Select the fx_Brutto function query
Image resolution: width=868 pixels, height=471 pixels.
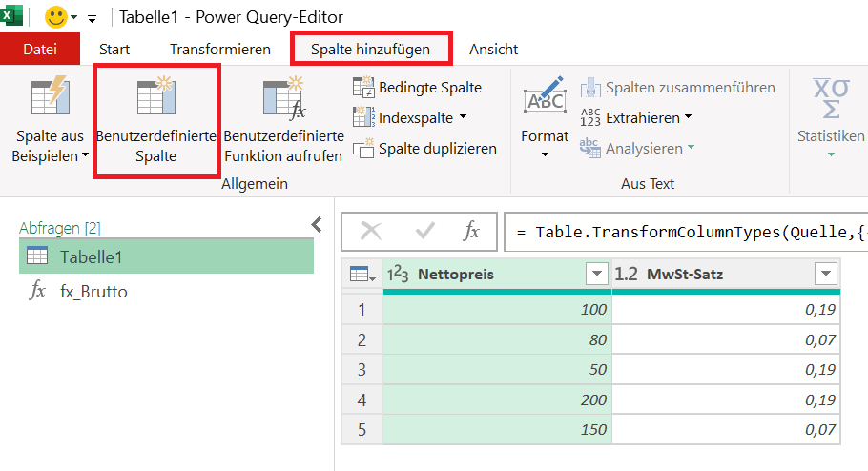tap(166, 291)
